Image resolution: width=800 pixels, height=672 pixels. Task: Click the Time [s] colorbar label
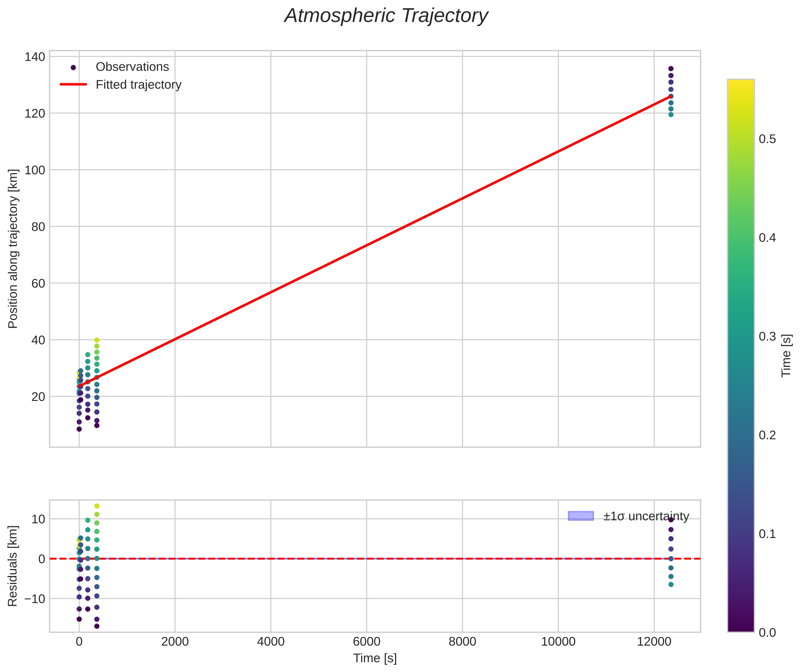[x=786, y=355]
